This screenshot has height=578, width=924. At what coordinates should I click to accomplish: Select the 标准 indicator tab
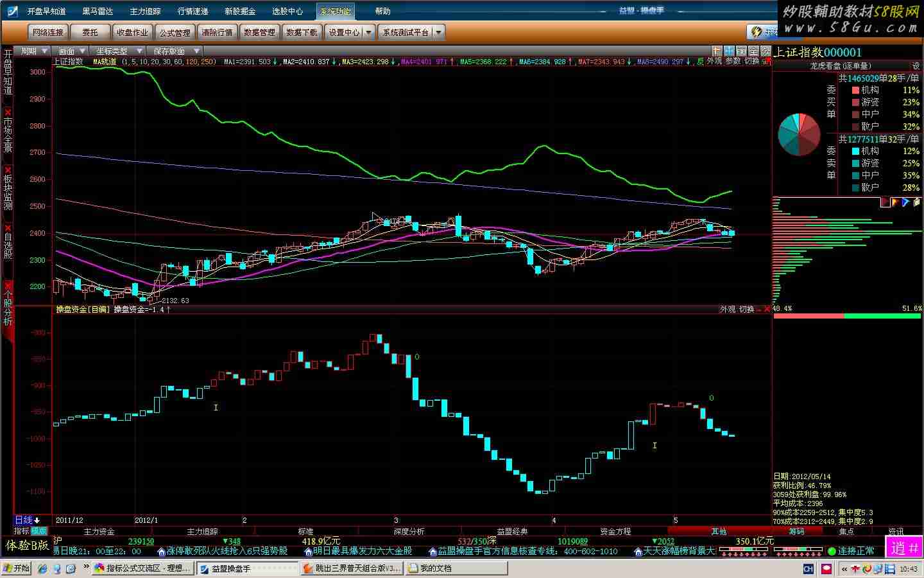tap(306, 532)
